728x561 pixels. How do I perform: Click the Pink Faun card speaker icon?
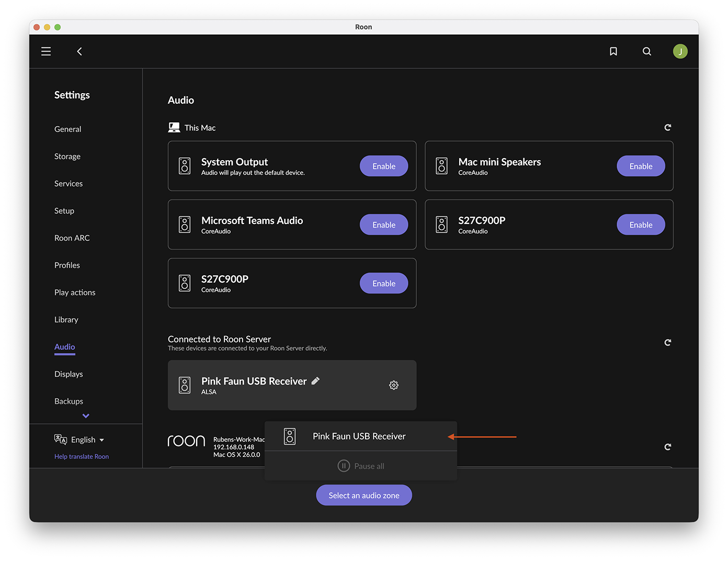coord(185,385)
